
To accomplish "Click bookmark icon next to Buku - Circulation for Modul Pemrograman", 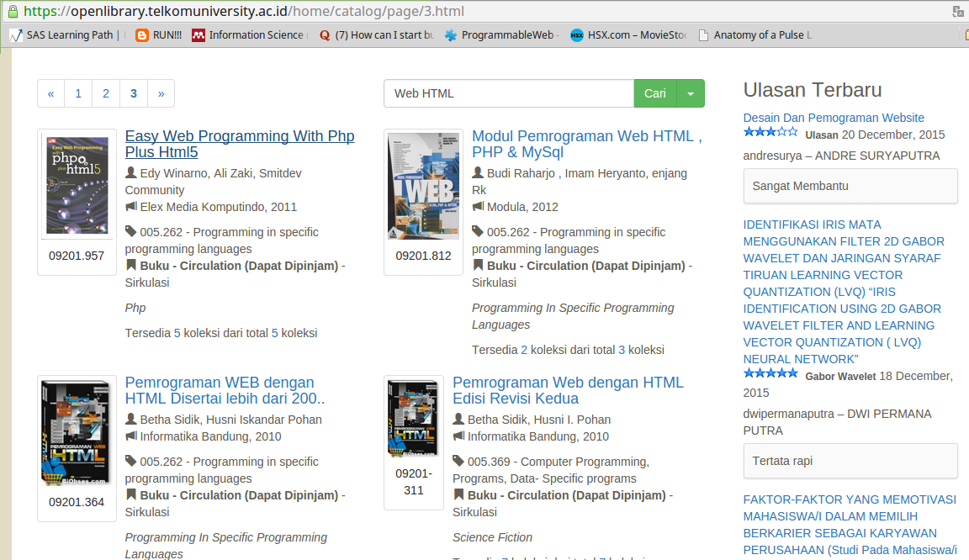I will (x=478, y=265).
